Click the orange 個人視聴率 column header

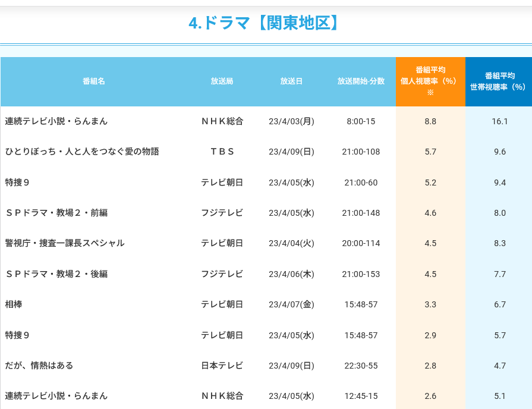pos(430,81)
